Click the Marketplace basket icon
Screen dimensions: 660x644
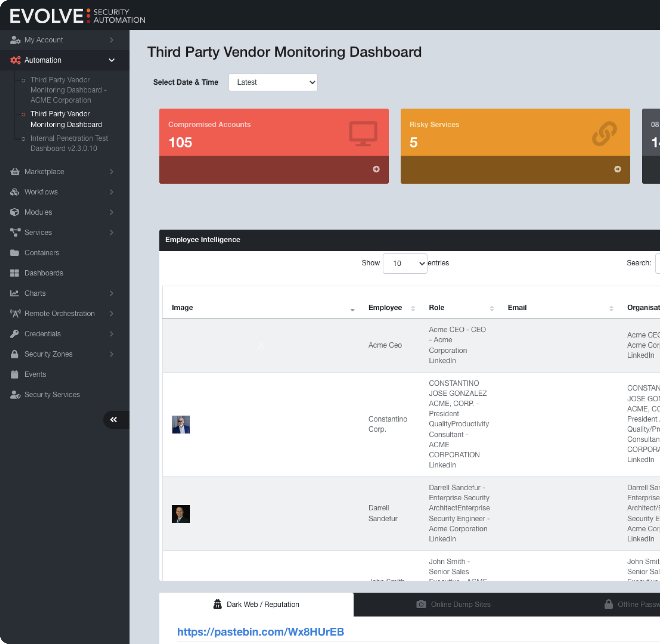[15, 172]
